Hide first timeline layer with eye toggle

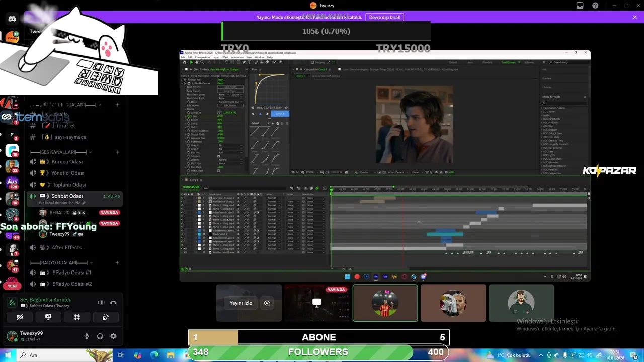coord(182,198)
